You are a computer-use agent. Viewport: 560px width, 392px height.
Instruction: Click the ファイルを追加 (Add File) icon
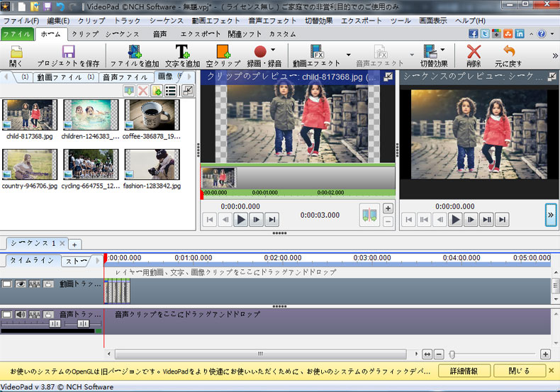click(133, 52)
